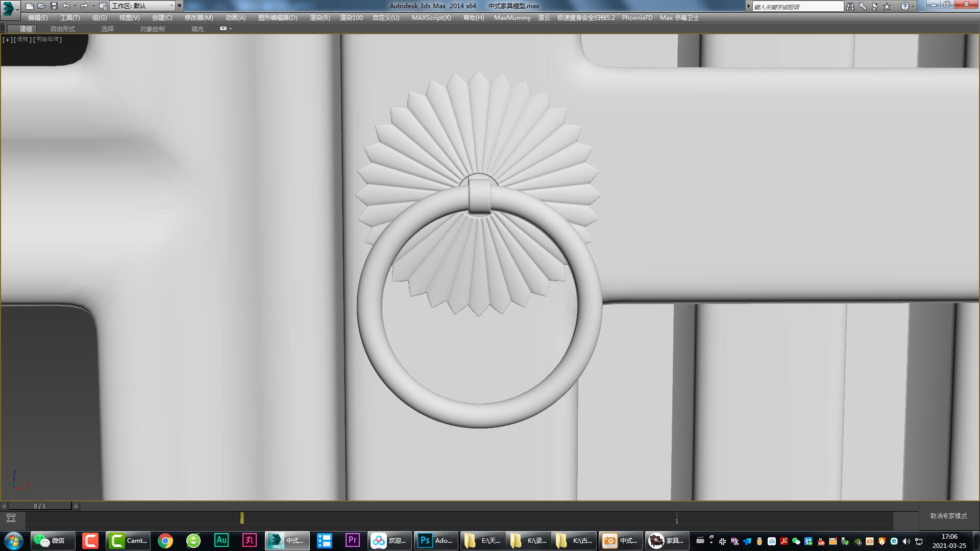The image size is (980, 551).
Task: Open a file with the folder icon
Action: (x=42, y=6)
